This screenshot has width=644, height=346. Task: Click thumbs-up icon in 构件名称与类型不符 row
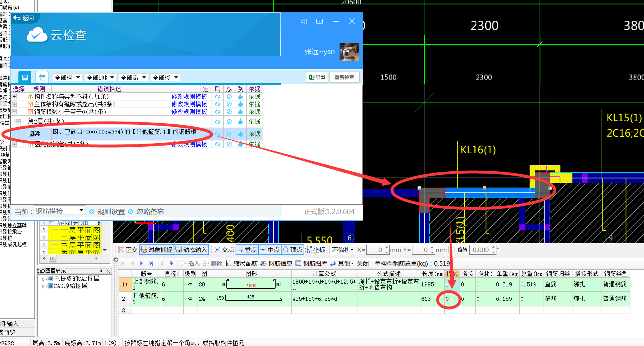[240, 96]
